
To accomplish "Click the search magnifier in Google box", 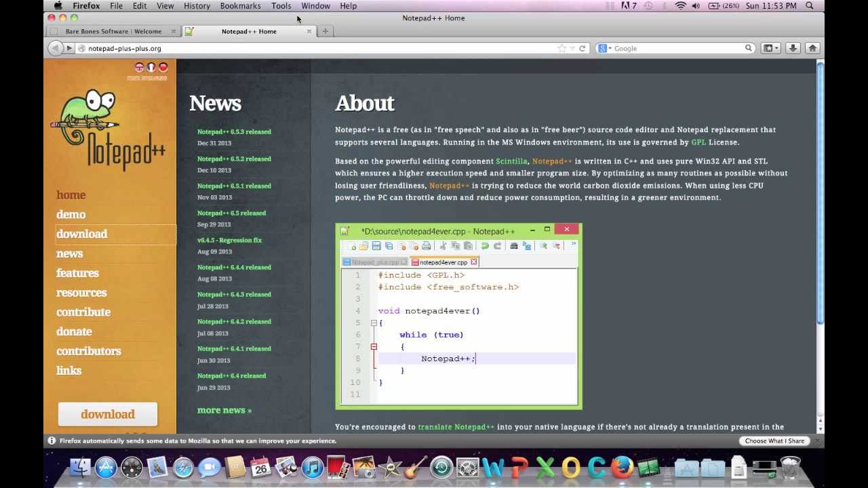I will pyautogui.click(x=749, y=48).
